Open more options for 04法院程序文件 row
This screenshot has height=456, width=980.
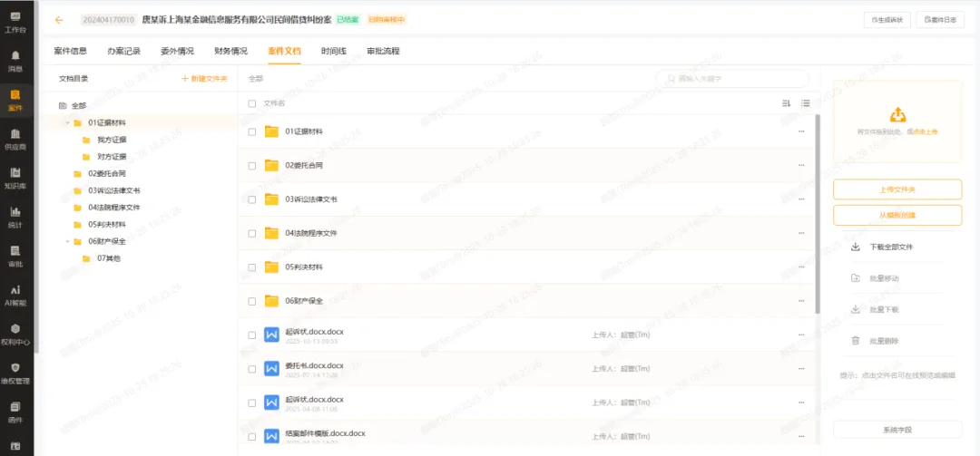[x=801, y=233]
